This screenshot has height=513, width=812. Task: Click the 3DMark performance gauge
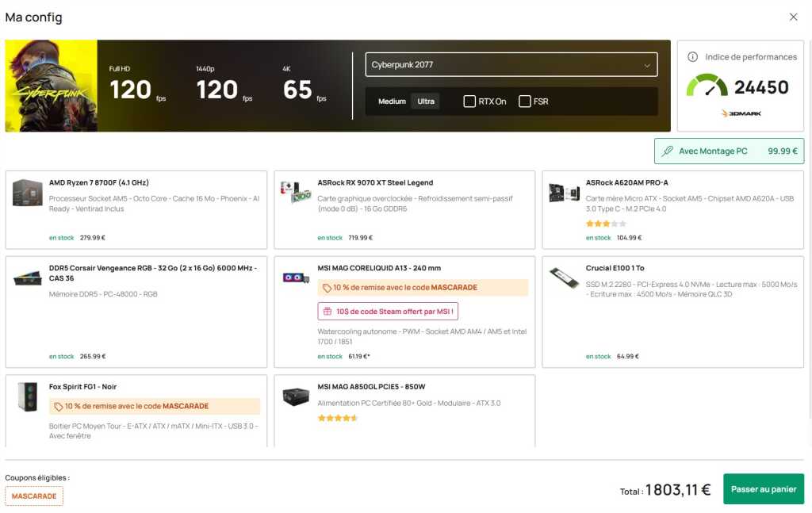click(x=707, y=86)
